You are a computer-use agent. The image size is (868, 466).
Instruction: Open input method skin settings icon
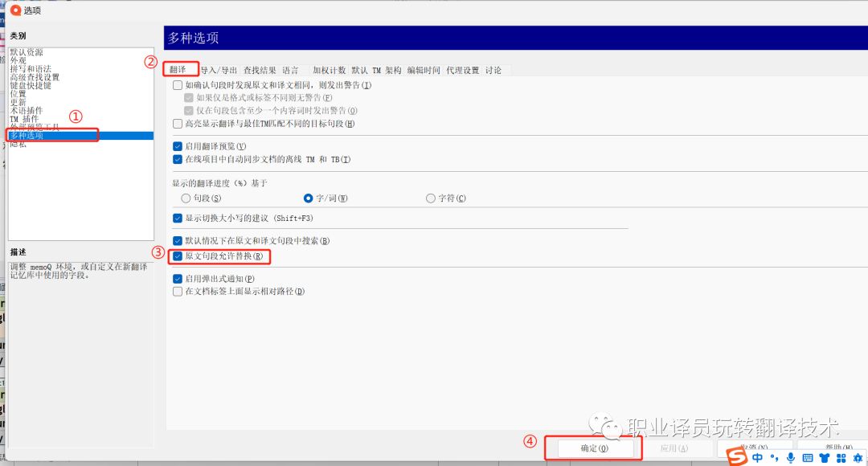[x=825, y=458]
